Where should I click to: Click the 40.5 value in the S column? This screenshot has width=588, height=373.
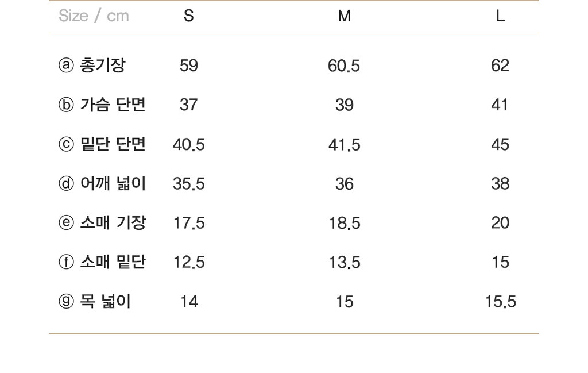click(x=188, y=144)
